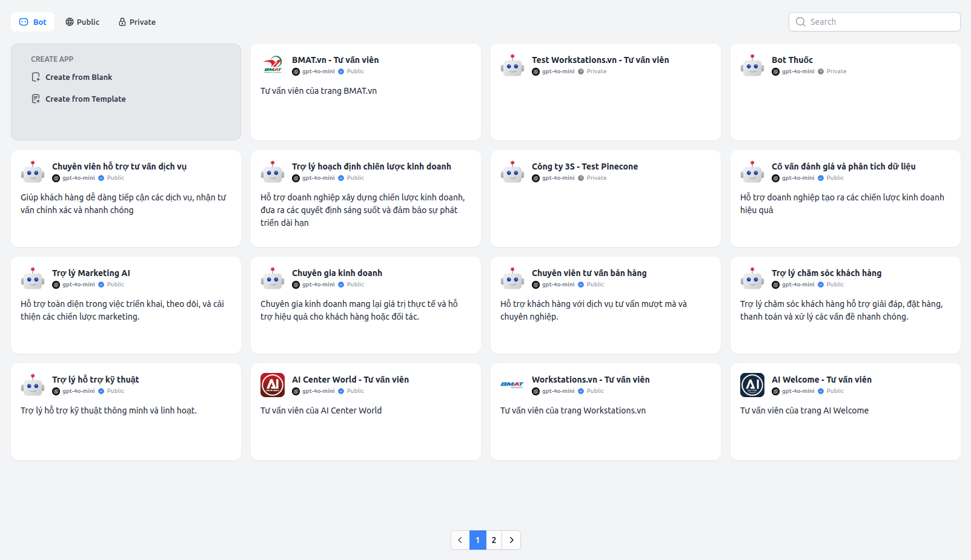
Task: Click the left arrow chevron in pagination
Action: pyautogui.click(x=460, y=539)
